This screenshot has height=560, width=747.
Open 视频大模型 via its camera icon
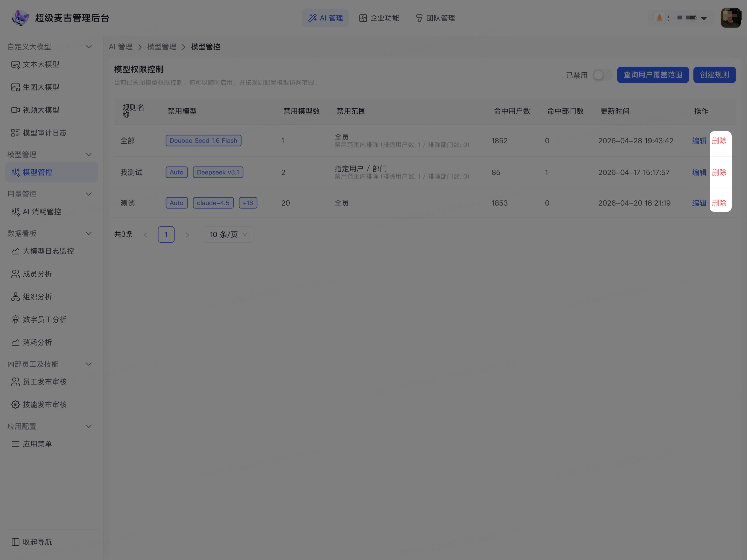coord(16,110)
